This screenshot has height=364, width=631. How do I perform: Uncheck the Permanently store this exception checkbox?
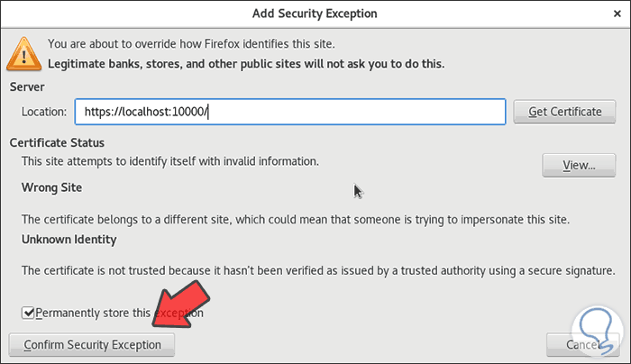tap(30, 313)
